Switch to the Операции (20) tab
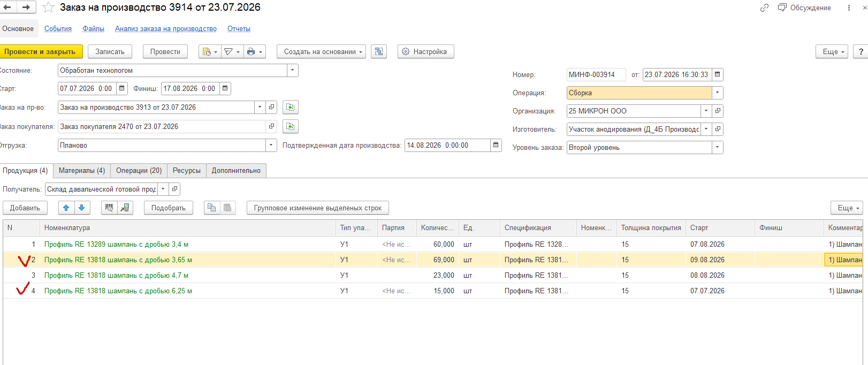Image resolution: width=868 pixels, height=365 pixels. click(139, 170)
